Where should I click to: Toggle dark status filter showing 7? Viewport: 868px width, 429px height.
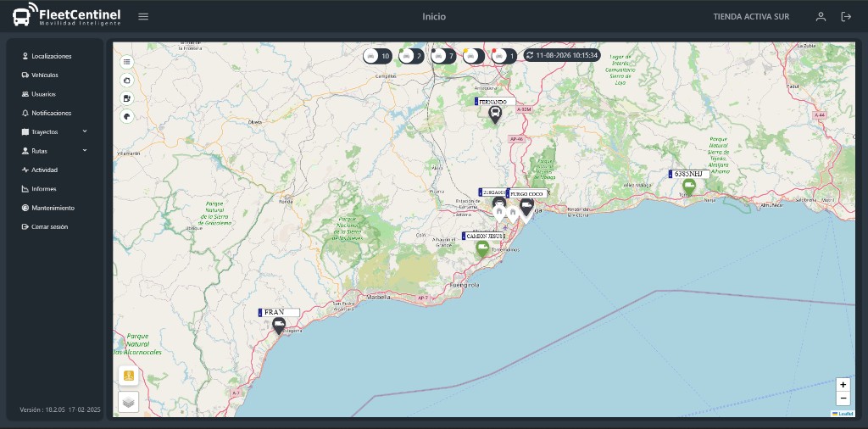coord(444,56)
